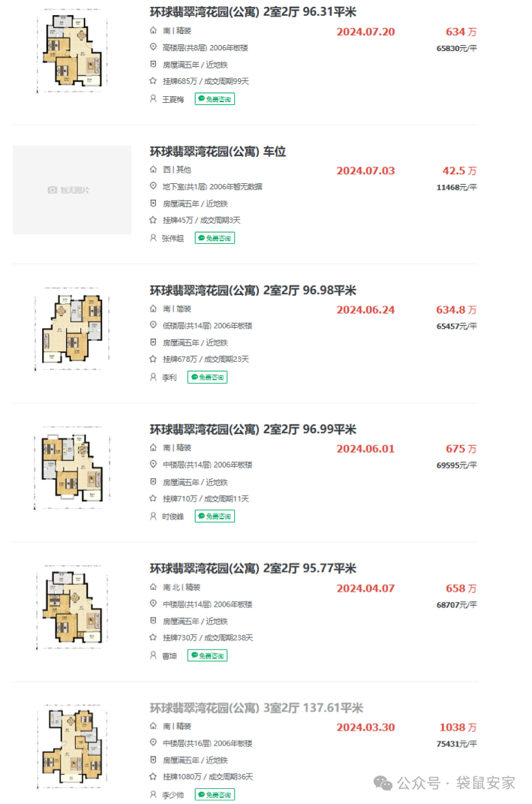Click the 免费咨询 button beside 王夏梅
This screenshot has width=532, height=804.
(x=215, y=99)
